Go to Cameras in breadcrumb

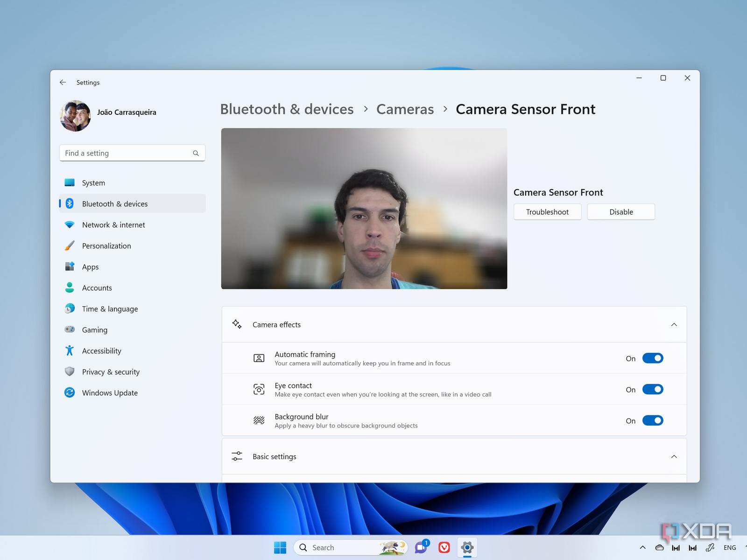405,109
